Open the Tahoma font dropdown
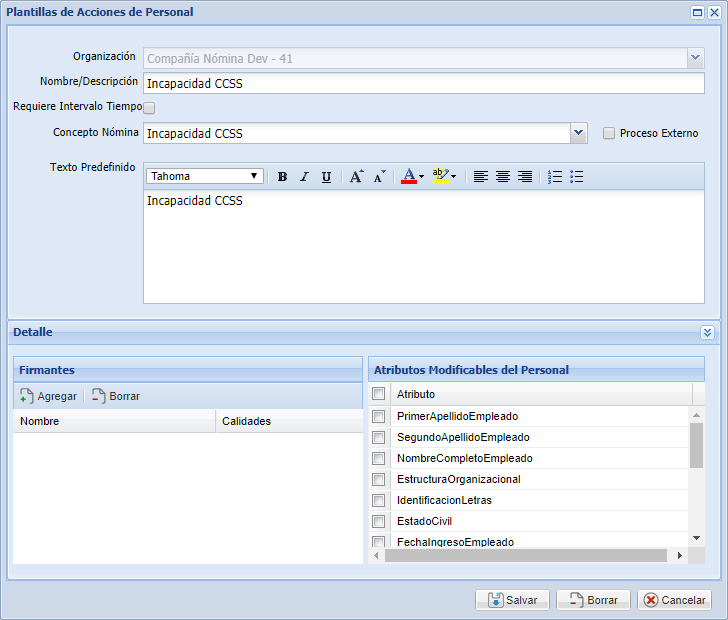Screen dimensions: 728x620 click(205, 176)
